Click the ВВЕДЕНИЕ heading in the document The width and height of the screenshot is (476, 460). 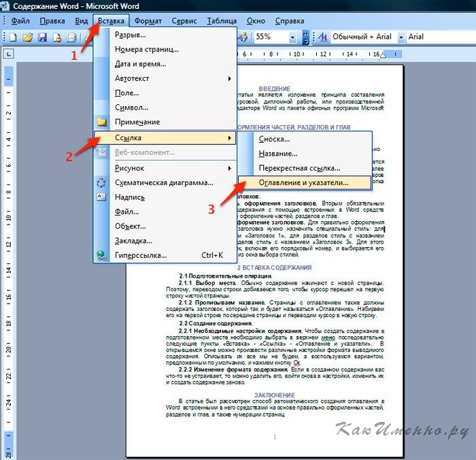tap(275, 88)
